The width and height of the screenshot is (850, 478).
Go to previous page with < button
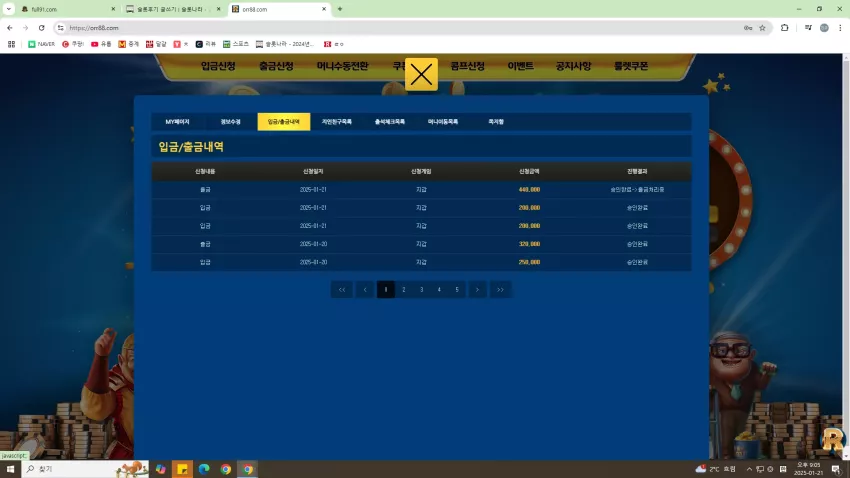coord(365,289)
